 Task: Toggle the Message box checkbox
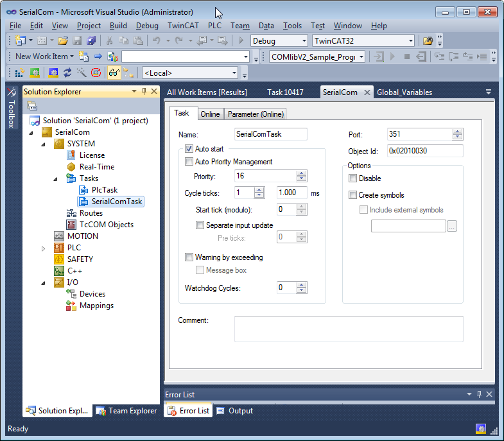click(x=200, y=270)
